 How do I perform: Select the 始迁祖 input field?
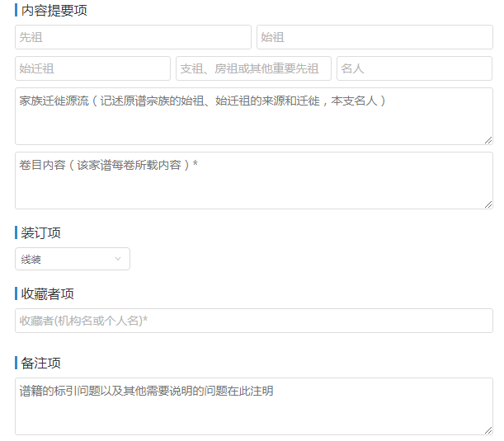coord(92,68)
